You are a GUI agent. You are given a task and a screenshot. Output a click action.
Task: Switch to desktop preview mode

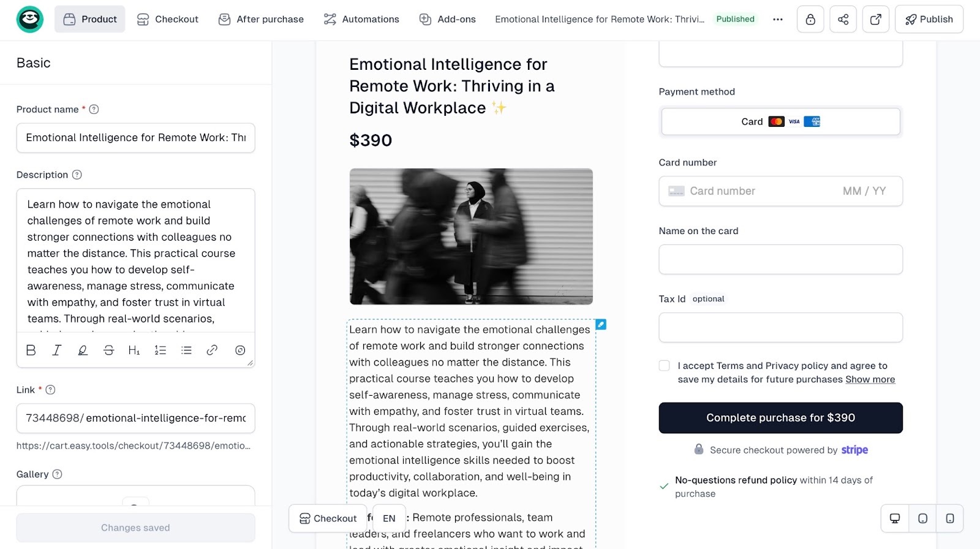point(895,518)
